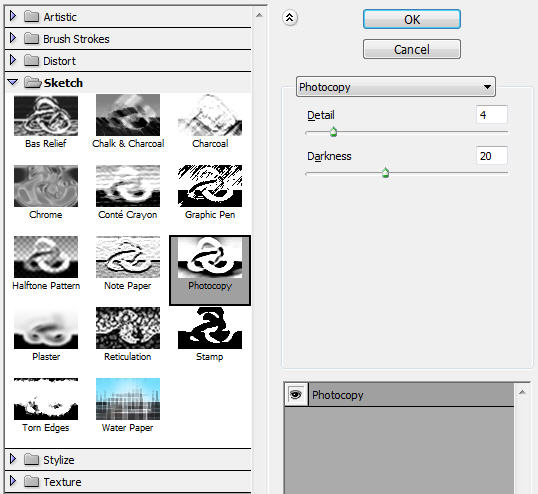Click the Stylize category label
The width and height of the screenshot is (538, 494).
[59, 460]
